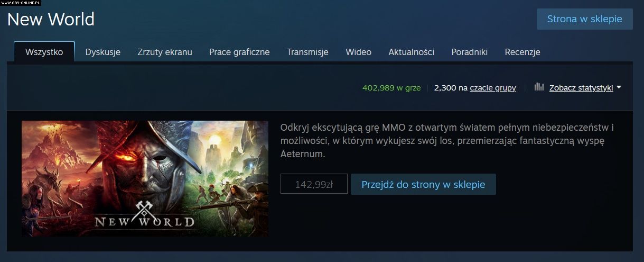This screenshot has width=644, height=262.
Task: Click the New World page title
Action: click(x=51, y=20)
